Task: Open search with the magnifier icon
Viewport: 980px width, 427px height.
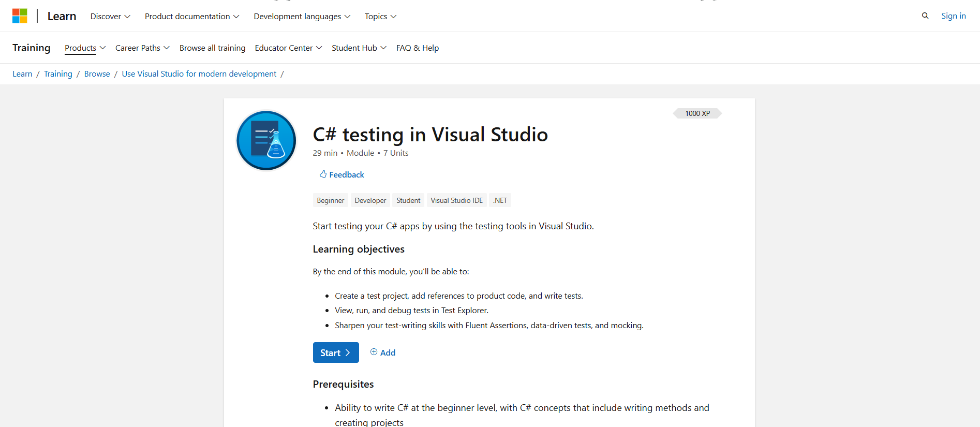Action: point(925,16)
